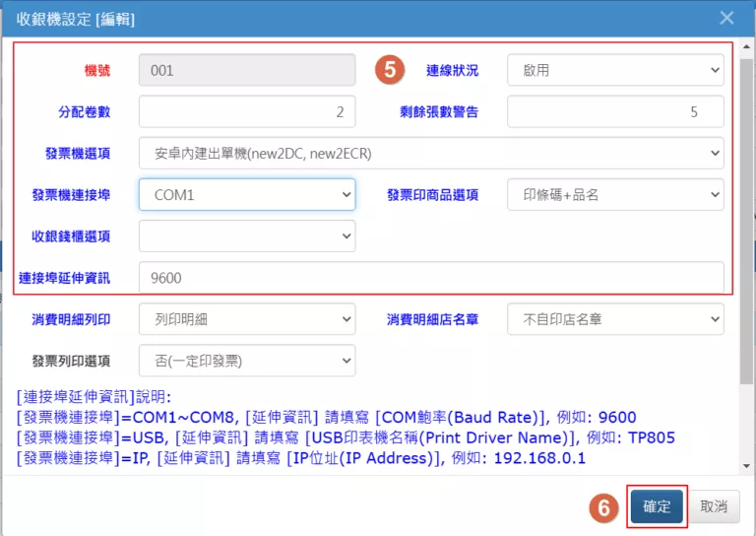
Task: Click the 發票機選項 label
Action: (78, 154)
